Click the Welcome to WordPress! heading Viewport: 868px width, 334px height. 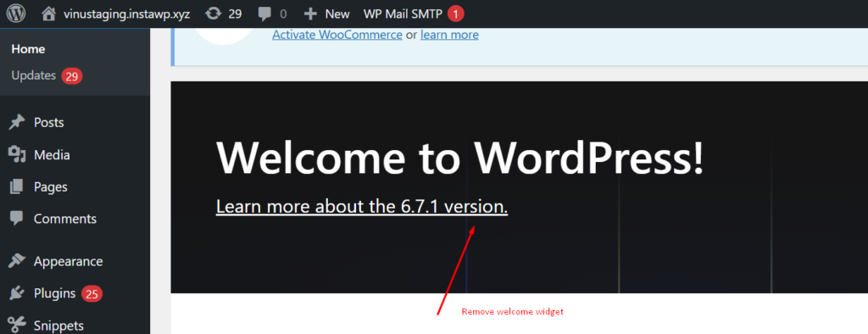click(460, 157)
